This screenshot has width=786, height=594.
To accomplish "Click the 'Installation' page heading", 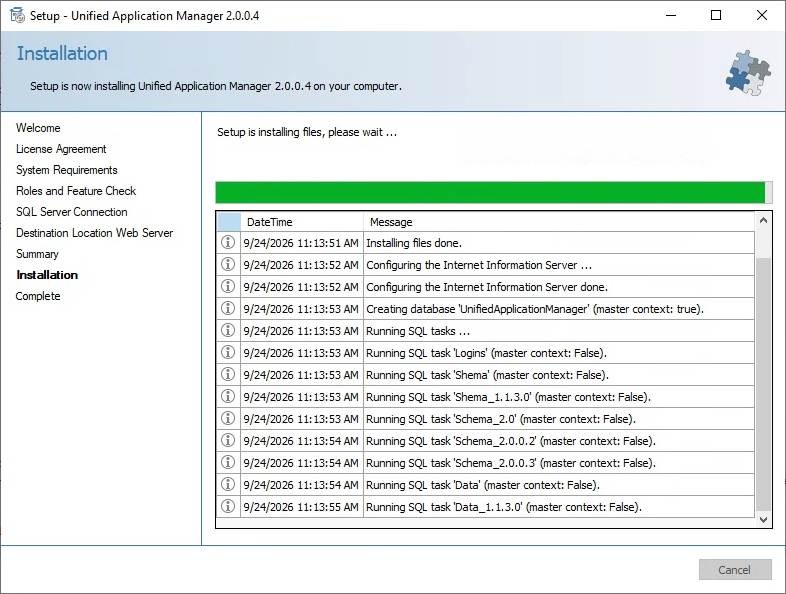I will click(62, 54).
